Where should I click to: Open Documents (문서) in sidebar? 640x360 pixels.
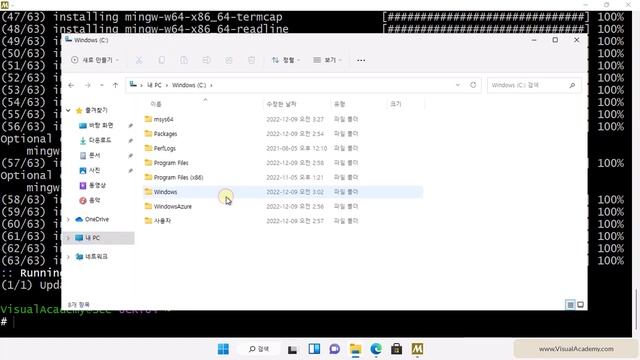[94, 156]
